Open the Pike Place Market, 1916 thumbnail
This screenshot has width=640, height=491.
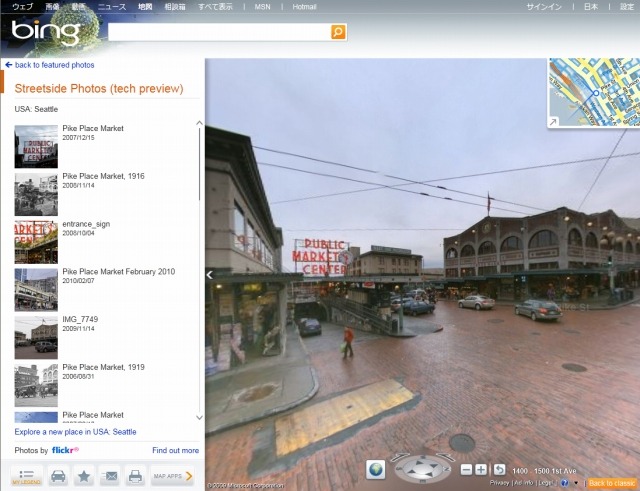tap(36, 194)
